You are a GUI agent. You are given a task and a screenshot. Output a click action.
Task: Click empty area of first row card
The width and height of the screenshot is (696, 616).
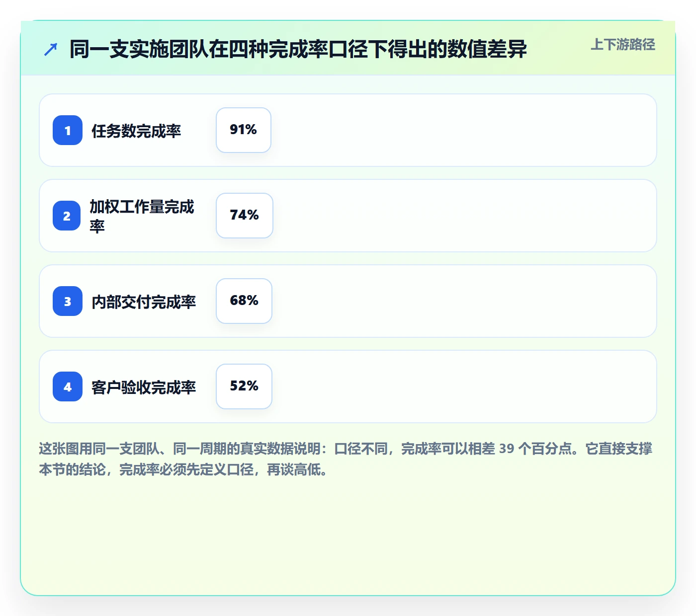pos(462,130)
